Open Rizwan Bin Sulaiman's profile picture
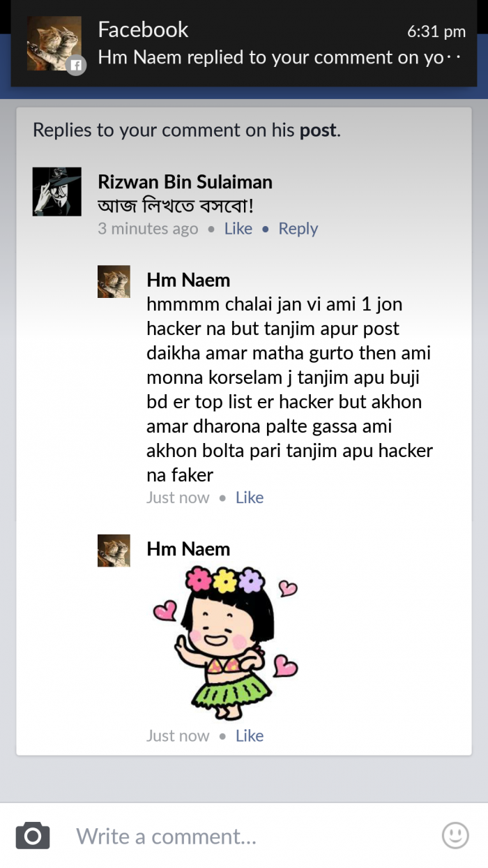Image resolution: width=488 pixels, height=868 pixels. (57, 191)
